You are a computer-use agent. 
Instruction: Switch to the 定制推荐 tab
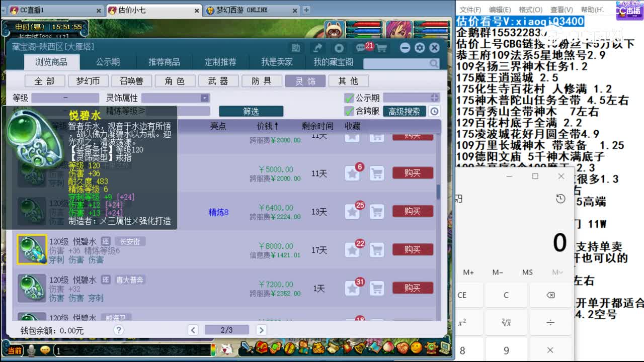point(220,62)
